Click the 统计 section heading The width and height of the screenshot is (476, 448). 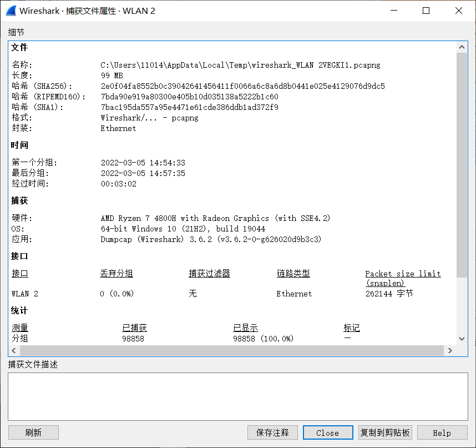coord(19,311)
